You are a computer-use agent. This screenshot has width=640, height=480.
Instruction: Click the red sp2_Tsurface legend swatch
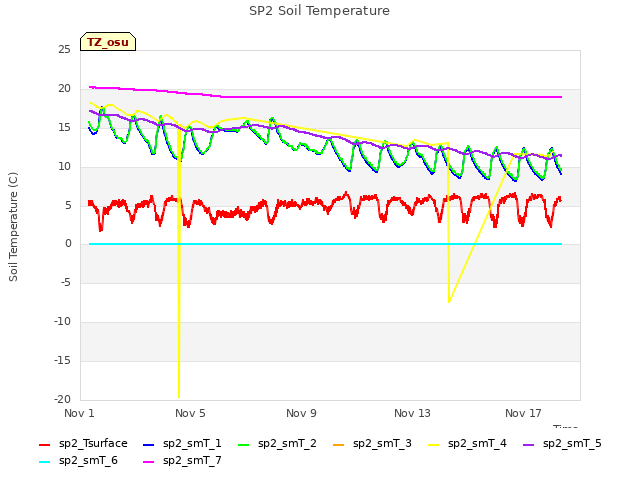point(44,444)
